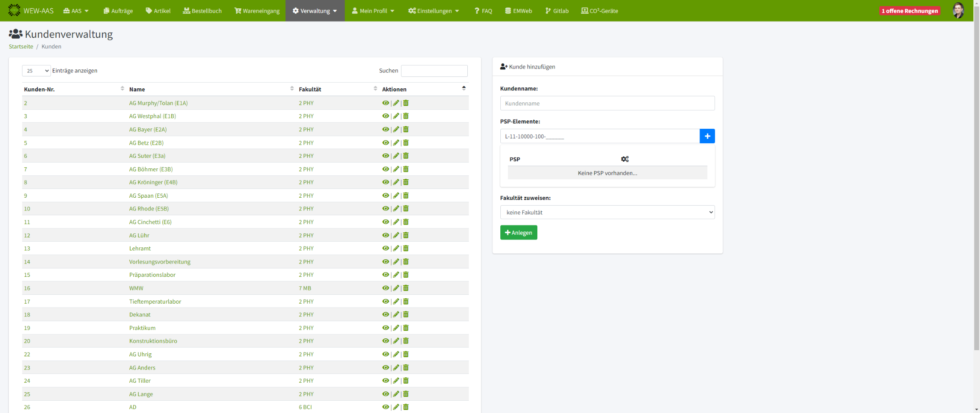This screenshot has width=980, height=413.
Task: Open the Bestellbuch menu item
Action: click(202, 11)
